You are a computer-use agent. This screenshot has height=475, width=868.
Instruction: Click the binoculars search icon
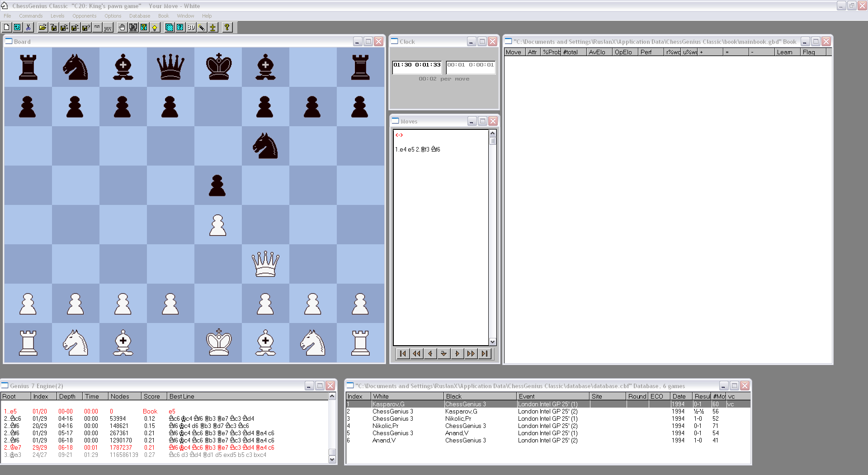pyautogui.click(x=133, y=28)
